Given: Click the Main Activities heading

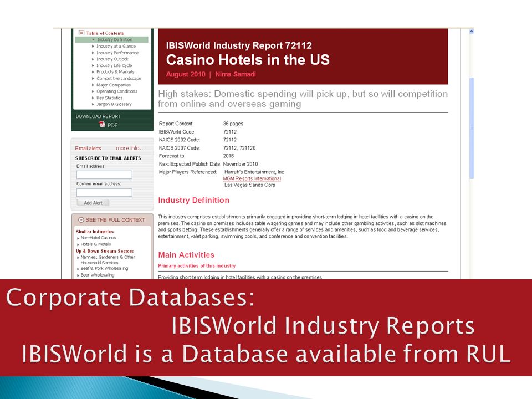Looking at the screenshot, I should click(186, 255).
